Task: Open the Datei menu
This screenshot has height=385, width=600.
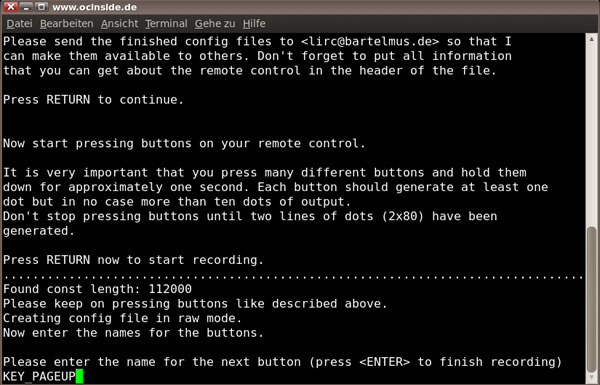Action: click(20, 24)
